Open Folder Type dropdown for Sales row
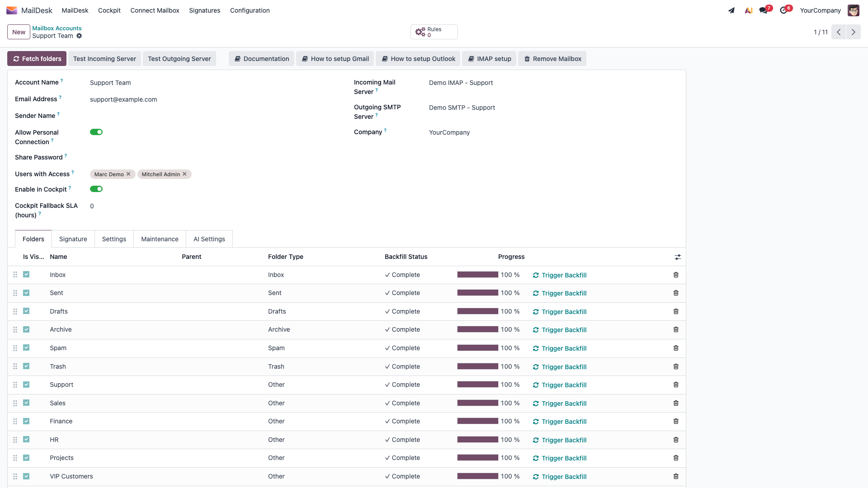Screen dimensions: 868x488 tap(323, 403)
